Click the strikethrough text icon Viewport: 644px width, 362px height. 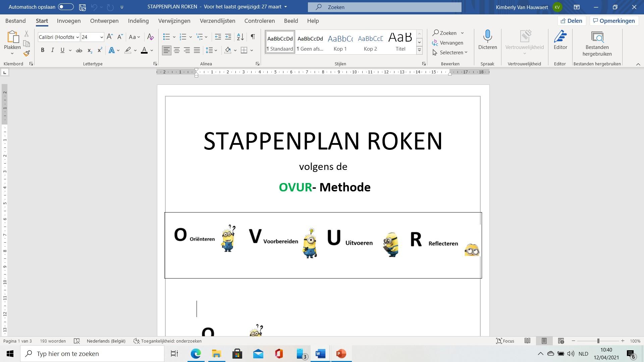(79, 50)
